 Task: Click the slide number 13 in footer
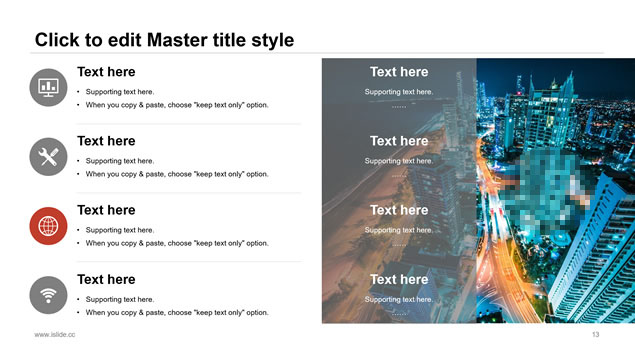(595, 335)
